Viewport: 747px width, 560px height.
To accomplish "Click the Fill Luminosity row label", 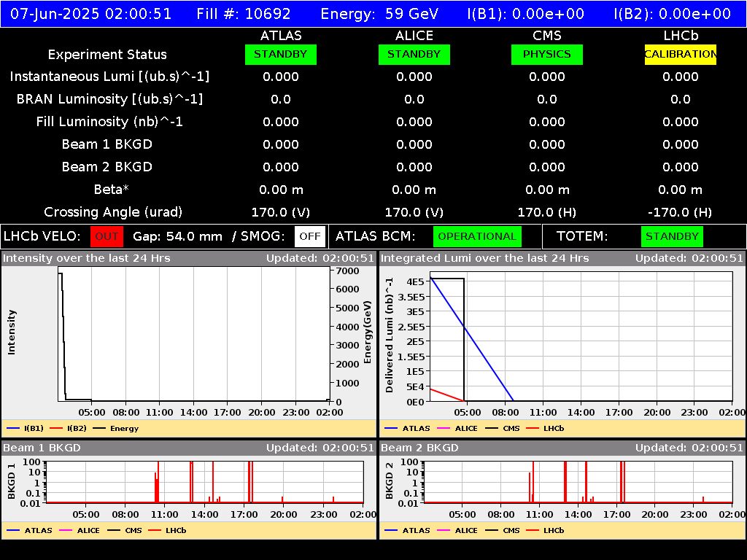I will click(109, 122).
